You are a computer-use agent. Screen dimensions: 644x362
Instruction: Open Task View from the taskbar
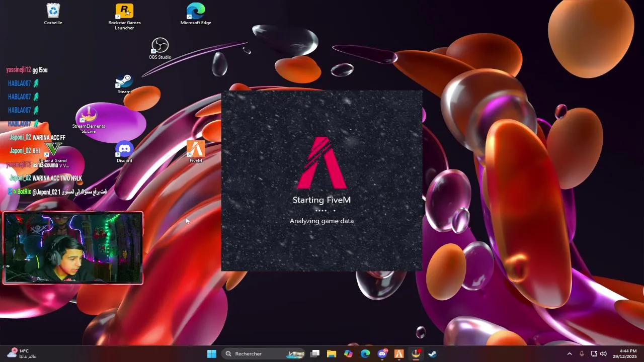point(315,354)
